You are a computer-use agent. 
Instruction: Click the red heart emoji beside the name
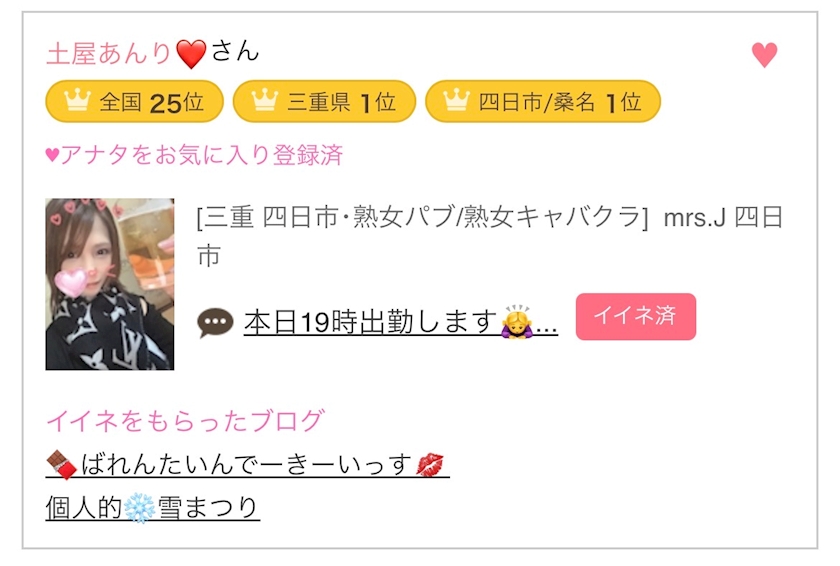pyautogui.click(x=191, y=55)
